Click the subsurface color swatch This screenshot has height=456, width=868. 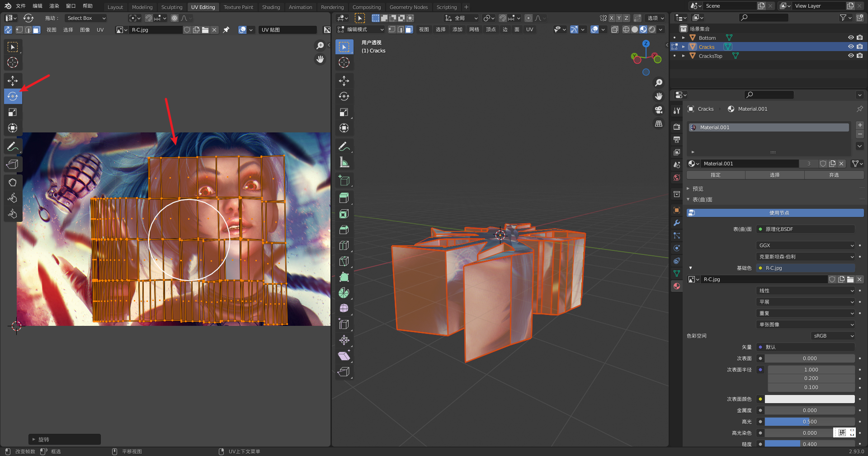click(x=809, y=399)
